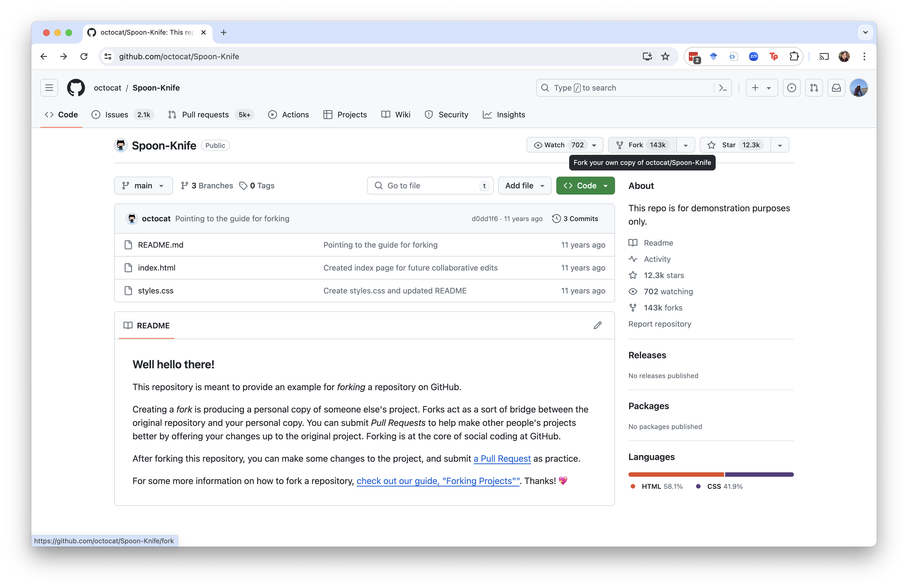
Task: Click the issues header icon
Action: (792, 88)
